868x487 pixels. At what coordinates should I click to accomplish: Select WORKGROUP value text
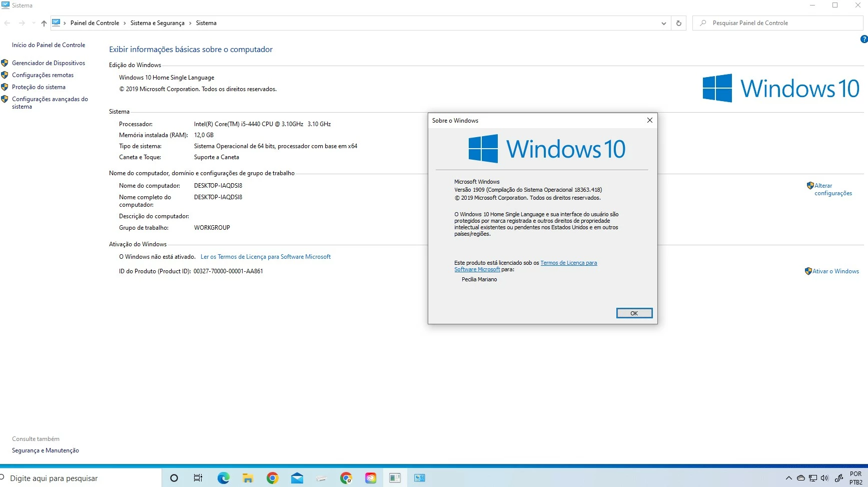(212, 228)
